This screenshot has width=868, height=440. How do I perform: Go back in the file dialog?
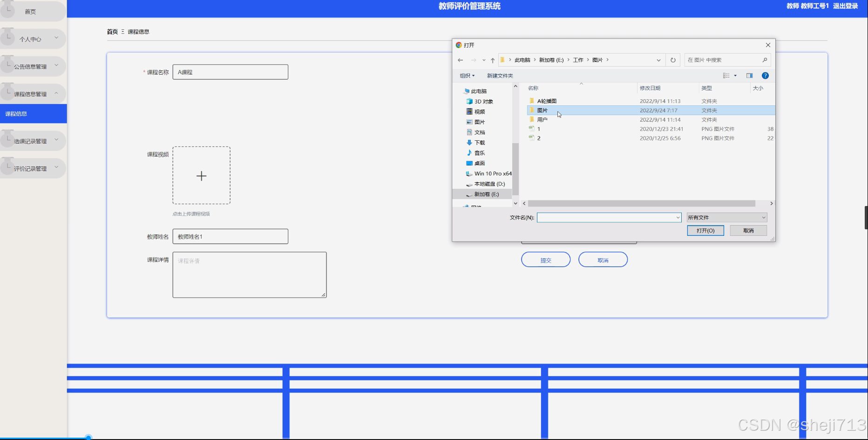460,60
